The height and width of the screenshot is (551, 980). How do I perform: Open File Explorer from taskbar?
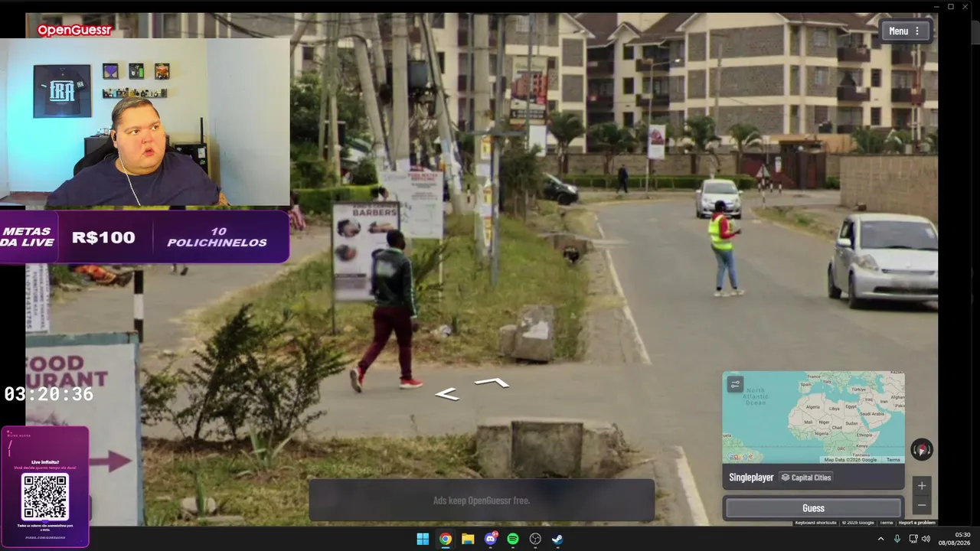[468, 539]
